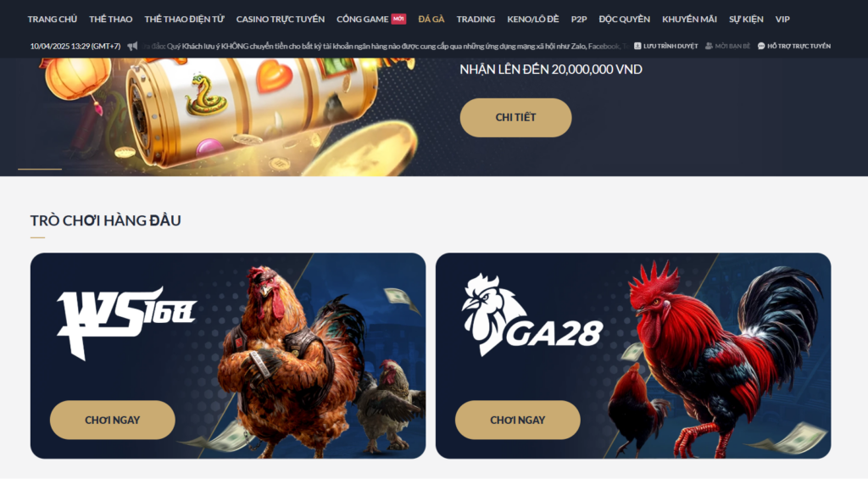Click the CHI TIẾT button
This screenshot has width=868, height=490.
tap(515, 117)
